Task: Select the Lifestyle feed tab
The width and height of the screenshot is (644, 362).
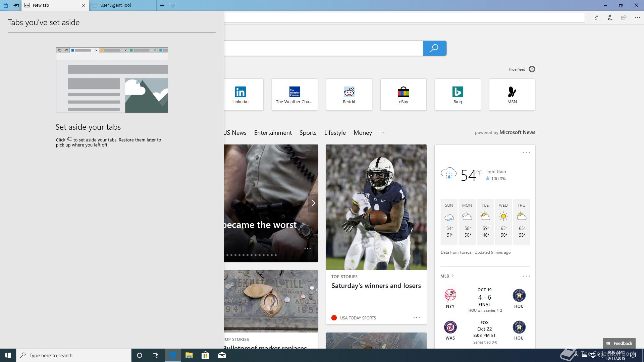Action: coord(335,133)
